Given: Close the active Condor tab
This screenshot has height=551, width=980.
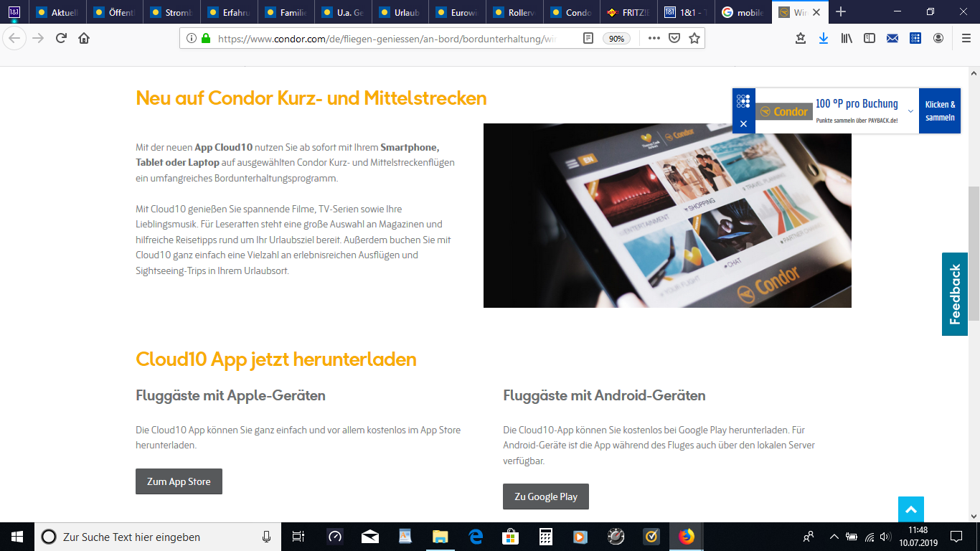Looking at the screenshot, I should pyautogui.click(x=816, y=12).
